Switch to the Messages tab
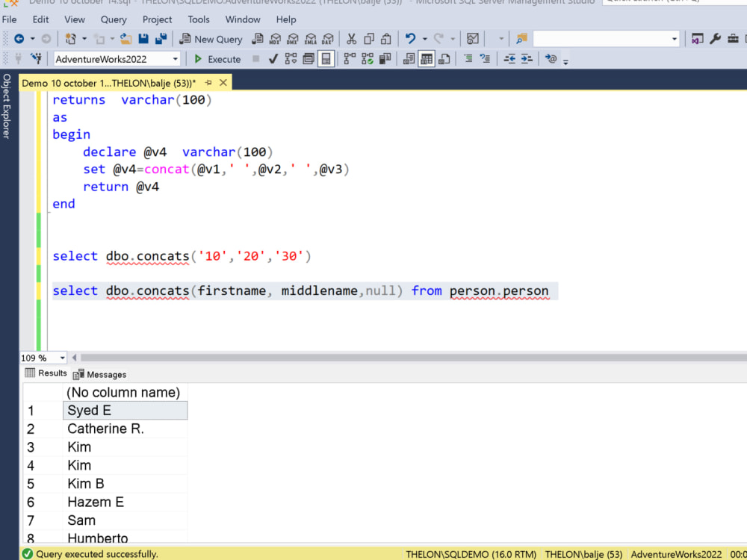The width and height of the screenshot is (747, 560). pyautogui.click(x=99, y=374)
